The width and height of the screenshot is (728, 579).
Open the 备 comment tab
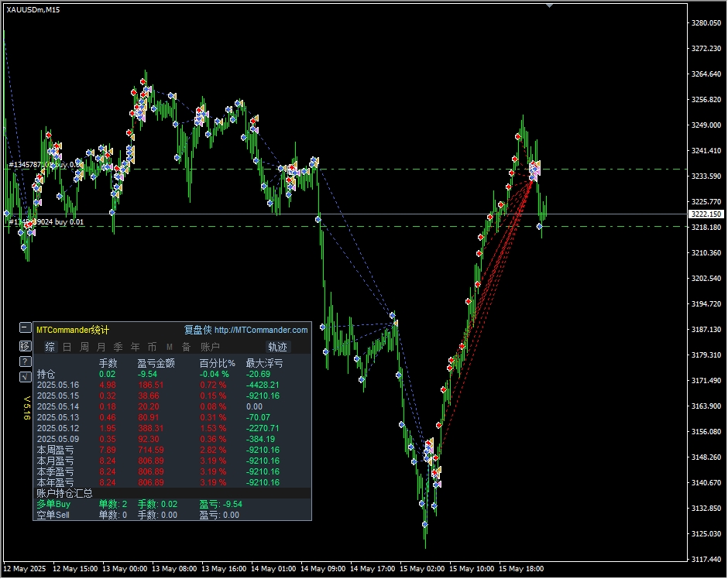click(x=186, y=347)
